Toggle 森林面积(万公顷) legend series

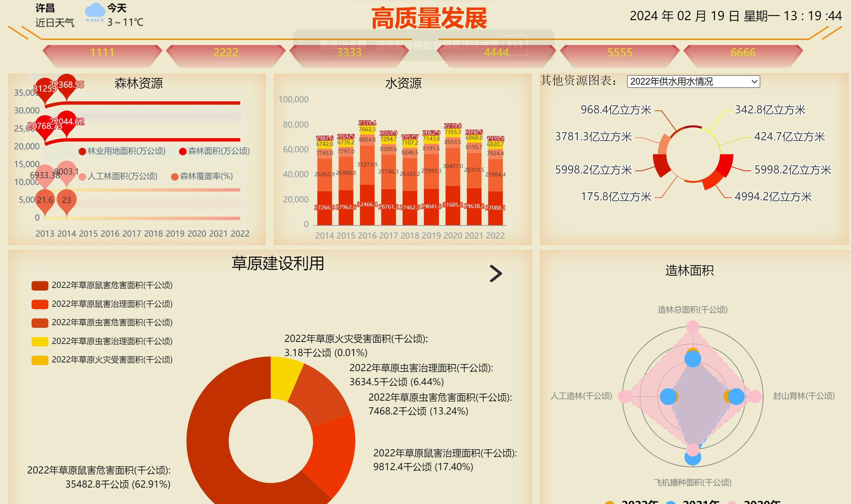[215, 151]
